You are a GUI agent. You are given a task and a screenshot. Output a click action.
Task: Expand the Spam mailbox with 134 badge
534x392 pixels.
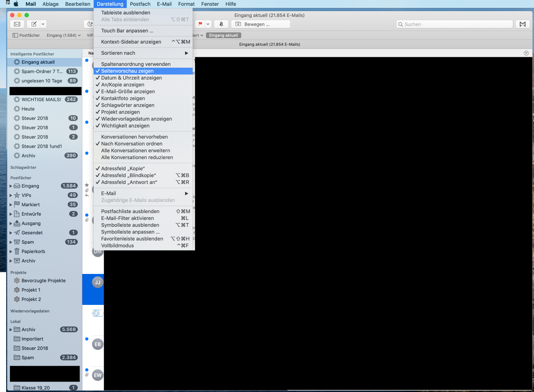tap(11, 242)
